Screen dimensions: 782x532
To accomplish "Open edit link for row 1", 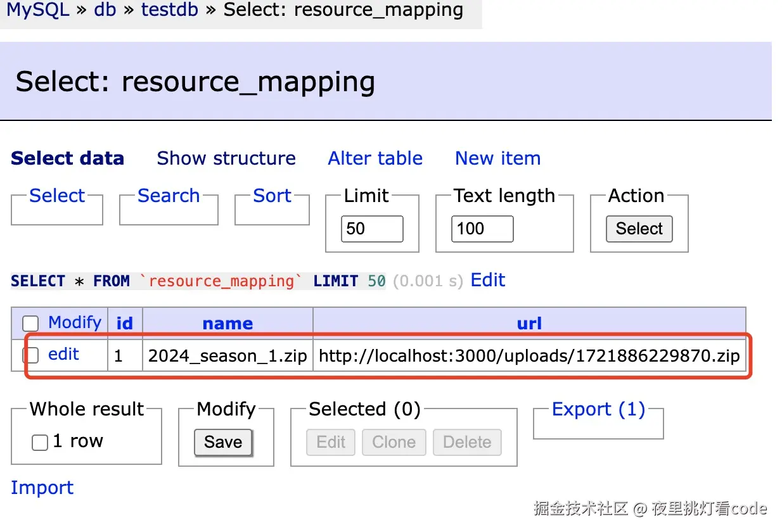I will 63,354.
